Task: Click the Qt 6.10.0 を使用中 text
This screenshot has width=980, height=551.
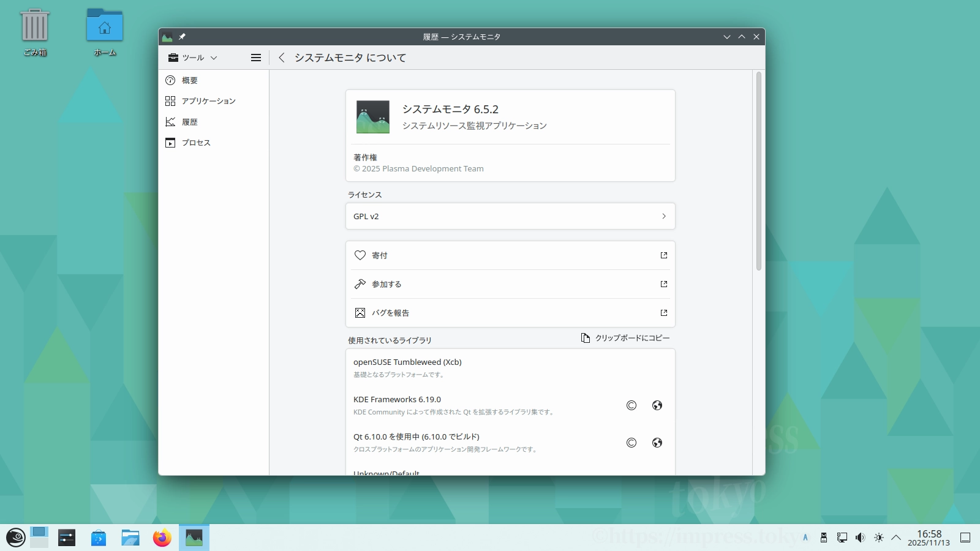Action: [x=417, y=437]
